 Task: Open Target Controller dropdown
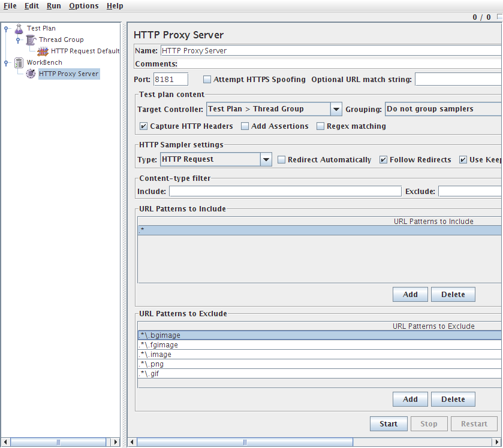click(x=336, y=109)
